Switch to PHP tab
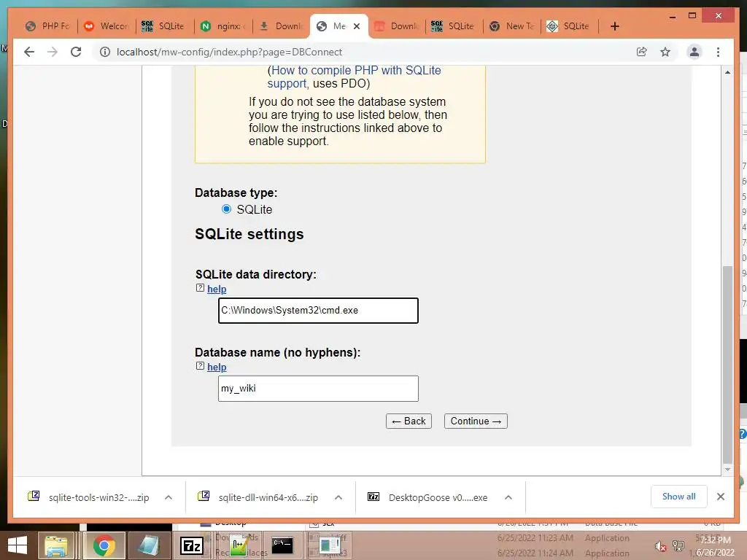 (x=48, y=26)
